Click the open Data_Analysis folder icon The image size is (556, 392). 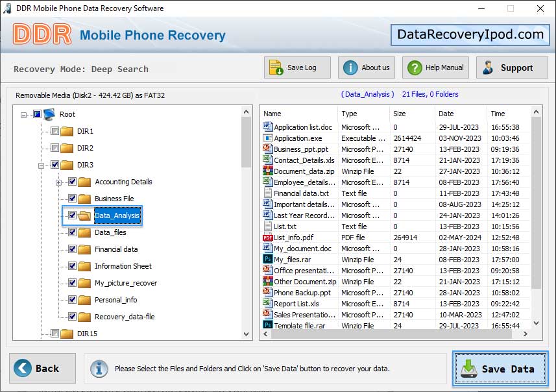84,215
